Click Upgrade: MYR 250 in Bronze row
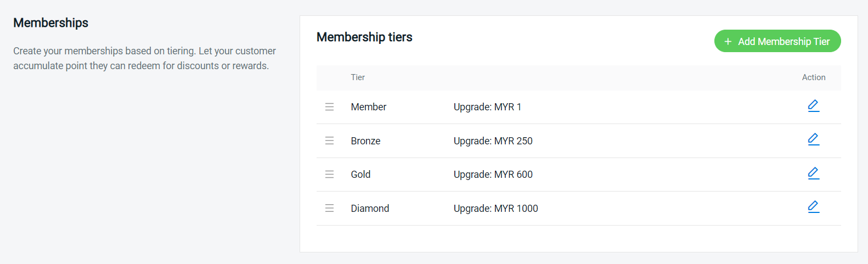This screenshot has width=868, height=264. [493, 141]
